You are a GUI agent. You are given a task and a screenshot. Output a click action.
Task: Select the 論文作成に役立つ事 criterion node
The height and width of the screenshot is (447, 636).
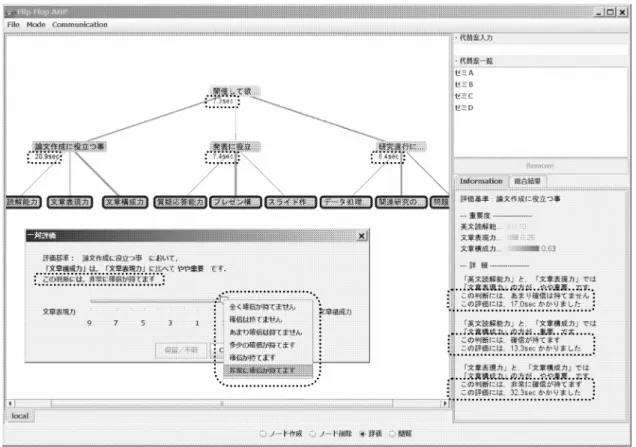tap(69, 146)
